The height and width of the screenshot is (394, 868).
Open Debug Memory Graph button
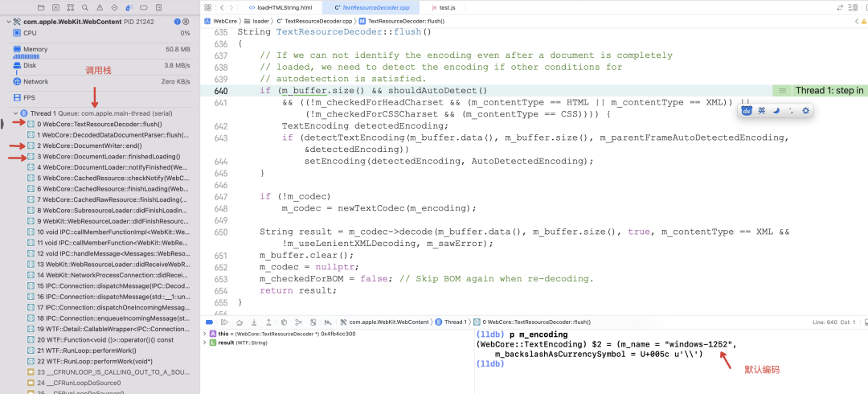point(299,322)
